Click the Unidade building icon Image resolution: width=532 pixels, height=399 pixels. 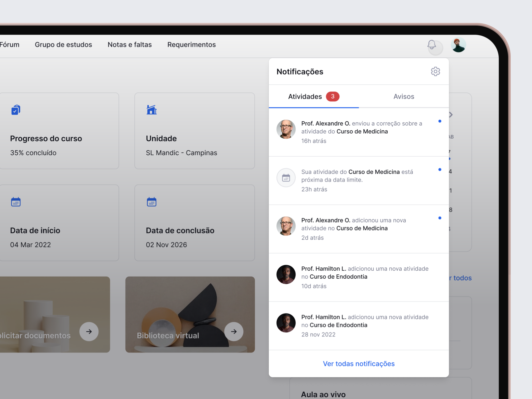152,110
